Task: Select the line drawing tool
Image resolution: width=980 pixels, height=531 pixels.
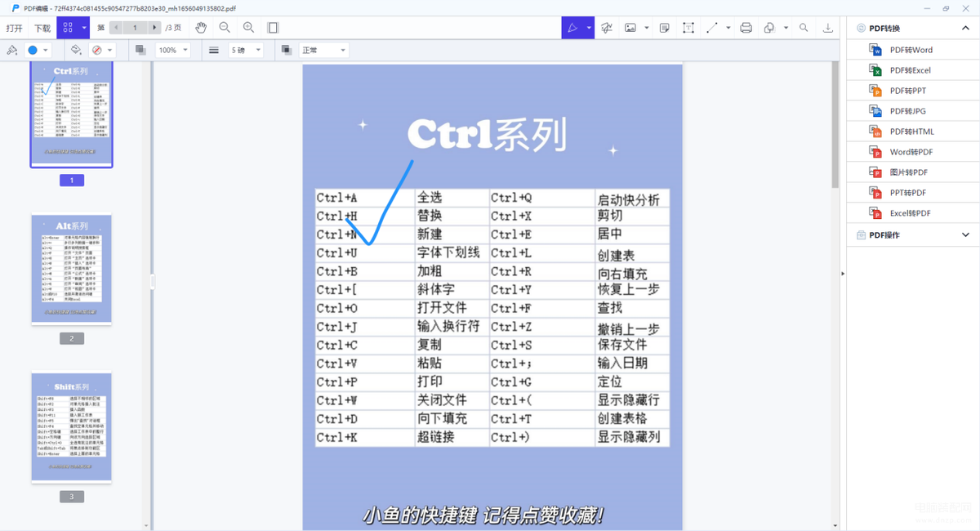Action: point(712,28)
